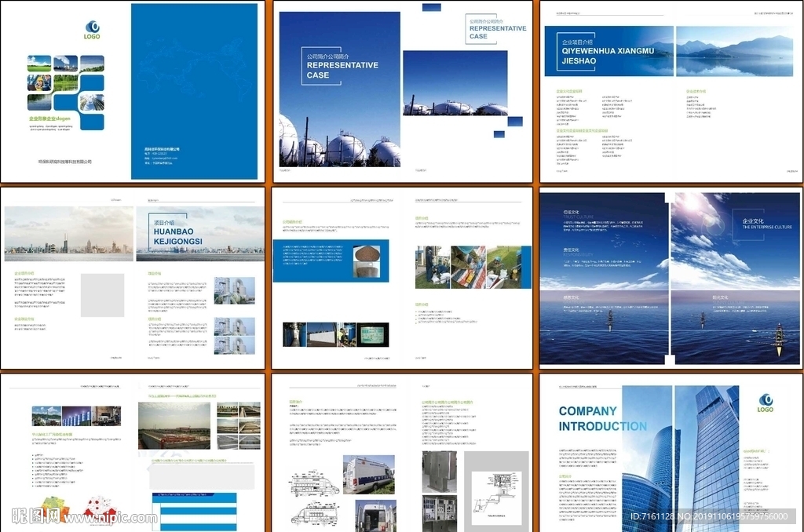Image resolution: width=804 pixels, height=532 pixels.
Task: Click the smaller gas tanks photo
Action: [455, 82]
